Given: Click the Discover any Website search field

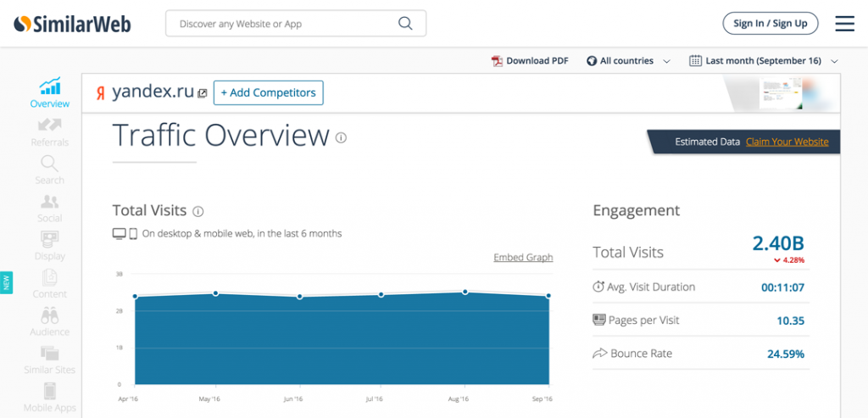Looking at the screenshot, I should pyautogui.click(x=296, y=24).
